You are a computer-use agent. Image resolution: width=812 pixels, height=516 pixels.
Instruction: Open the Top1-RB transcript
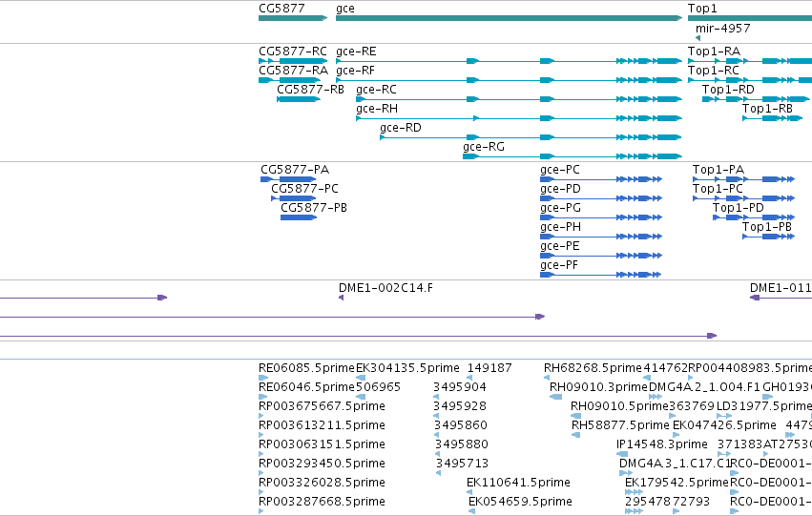click(772, 118)
